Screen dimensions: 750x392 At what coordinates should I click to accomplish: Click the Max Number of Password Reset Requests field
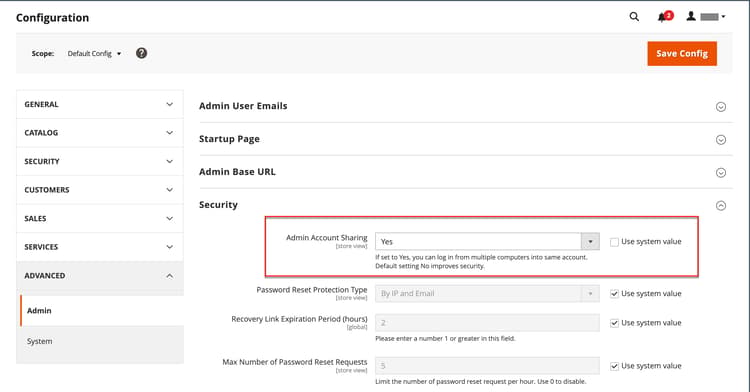click(487, 366)
